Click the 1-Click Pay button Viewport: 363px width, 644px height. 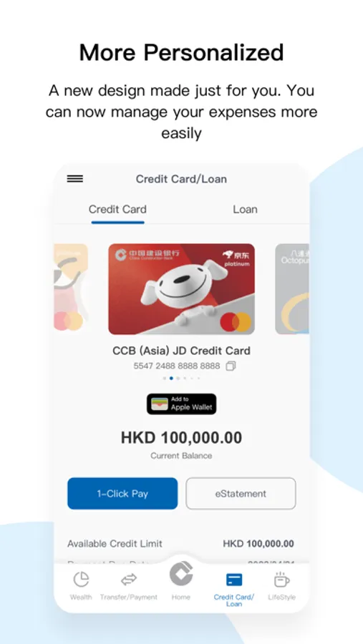click(x=122, y=493)
